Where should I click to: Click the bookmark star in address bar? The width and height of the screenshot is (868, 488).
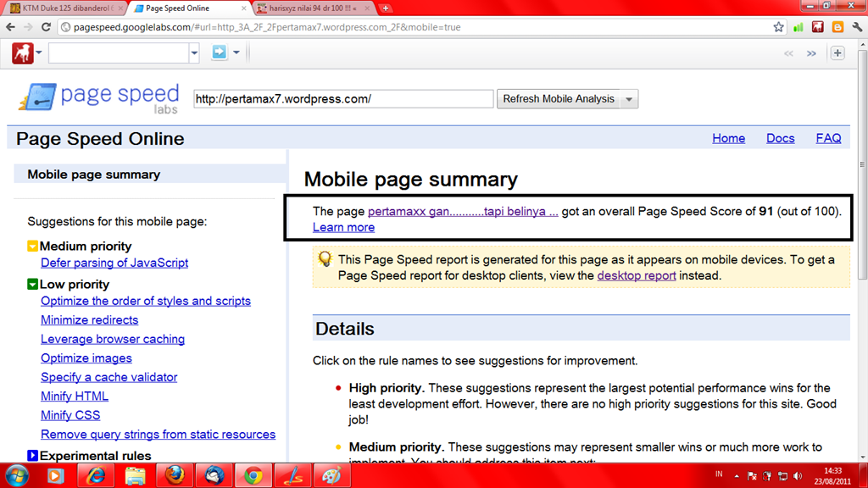point(778,27)
